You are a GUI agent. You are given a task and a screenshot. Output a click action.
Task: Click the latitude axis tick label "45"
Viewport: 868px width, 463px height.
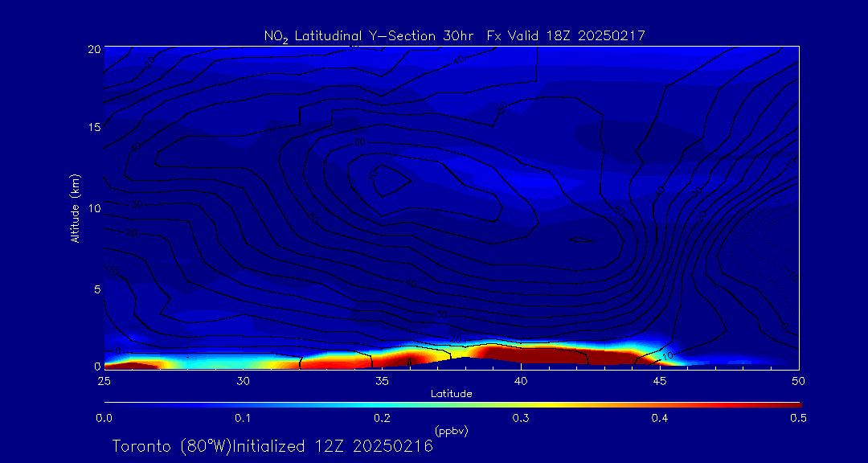coord(659,381)
